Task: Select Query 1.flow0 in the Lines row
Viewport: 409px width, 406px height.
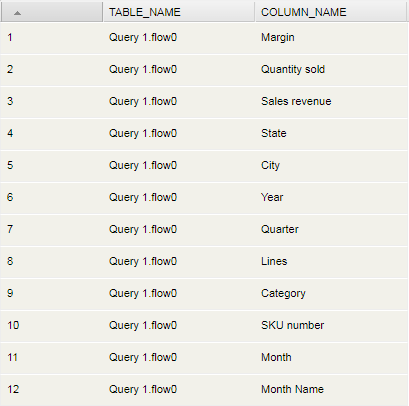Action: (x=143, y=261)
